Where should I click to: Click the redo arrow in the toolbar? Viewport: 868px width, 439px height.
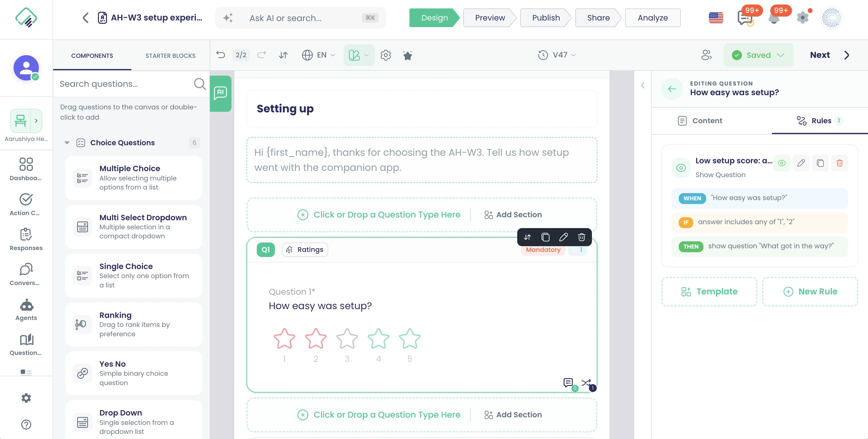click(262, 55)
